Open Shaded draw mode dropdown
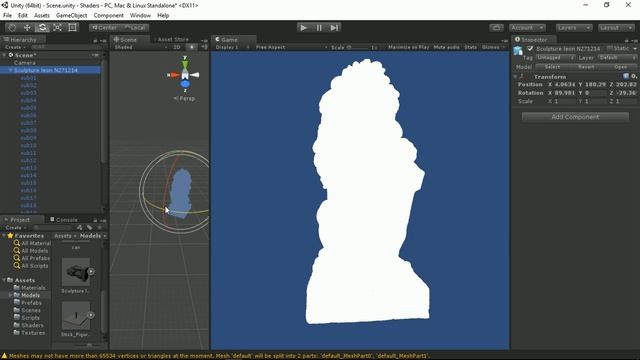 pos(141,47)
